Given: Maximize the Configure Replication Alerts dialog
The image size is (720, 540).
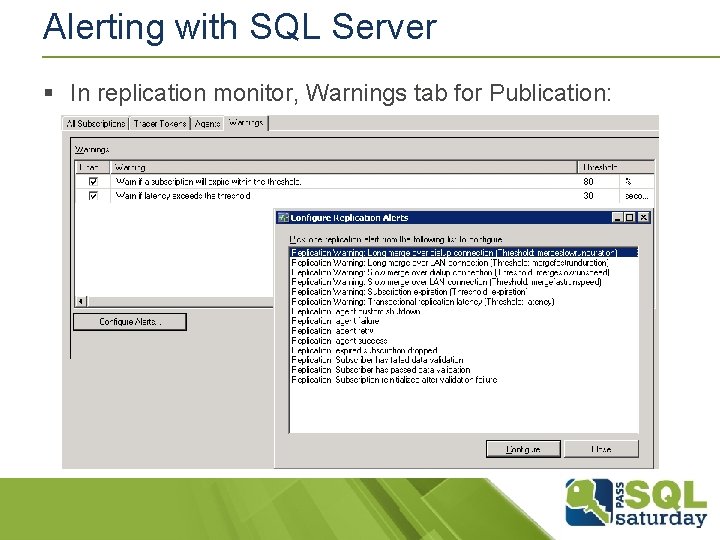Looking at the screenshot, I should pyautogui.click(x=630, y=218).
